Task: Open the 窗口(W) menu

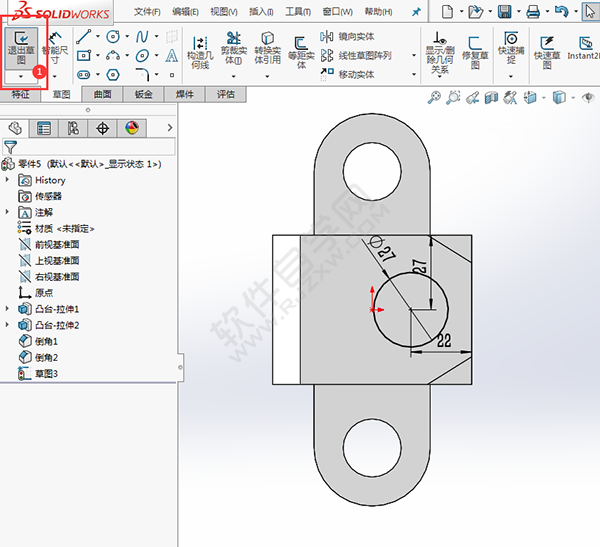Action: click(x=338, y=12)
